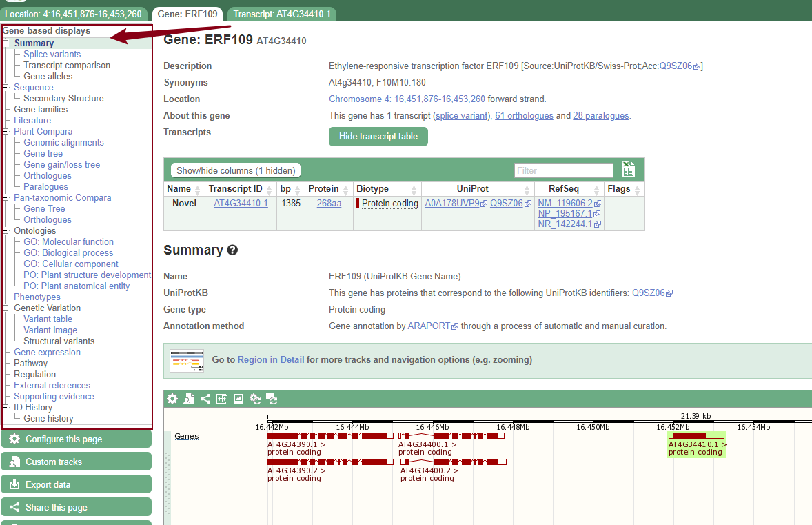Open the 61 orthologues link

pyautogui.click(x=524, y=116)
